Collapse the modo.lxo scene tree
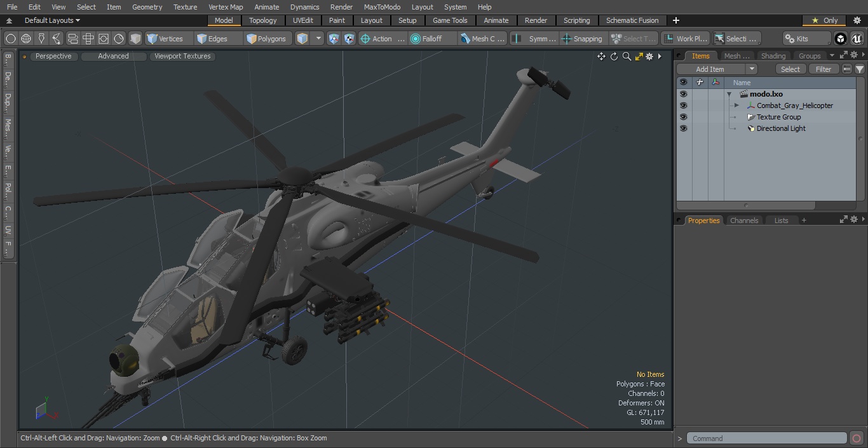868x448 pixels. (729, 94)
